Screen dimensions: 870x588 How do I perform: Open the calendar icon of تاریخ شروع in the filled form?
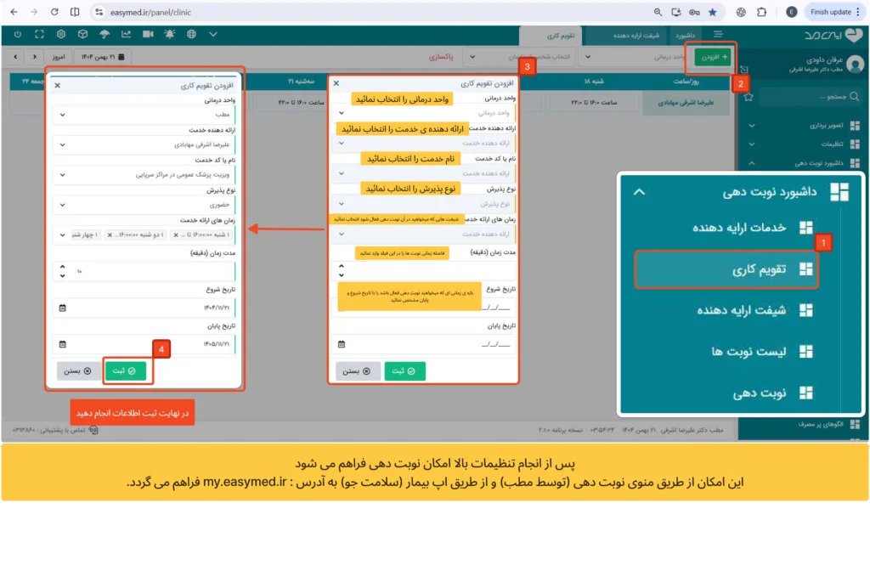click(x=63, y=308)
